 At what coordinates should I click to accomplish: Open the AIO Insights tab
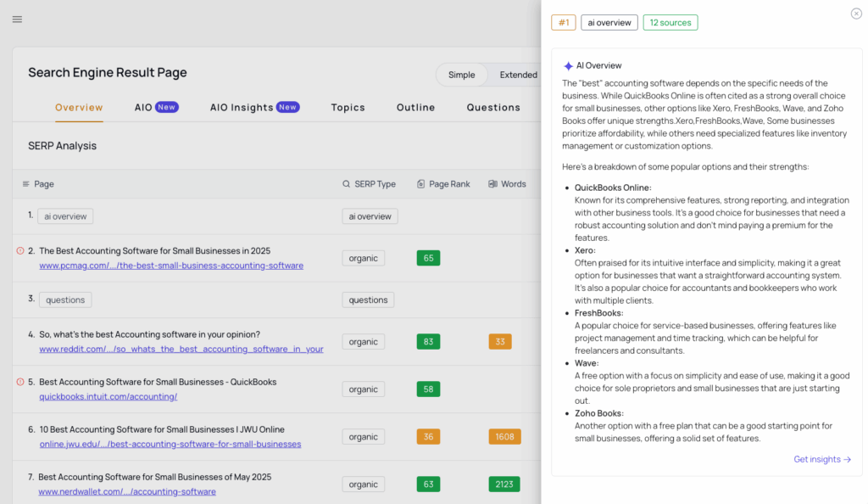242,108
